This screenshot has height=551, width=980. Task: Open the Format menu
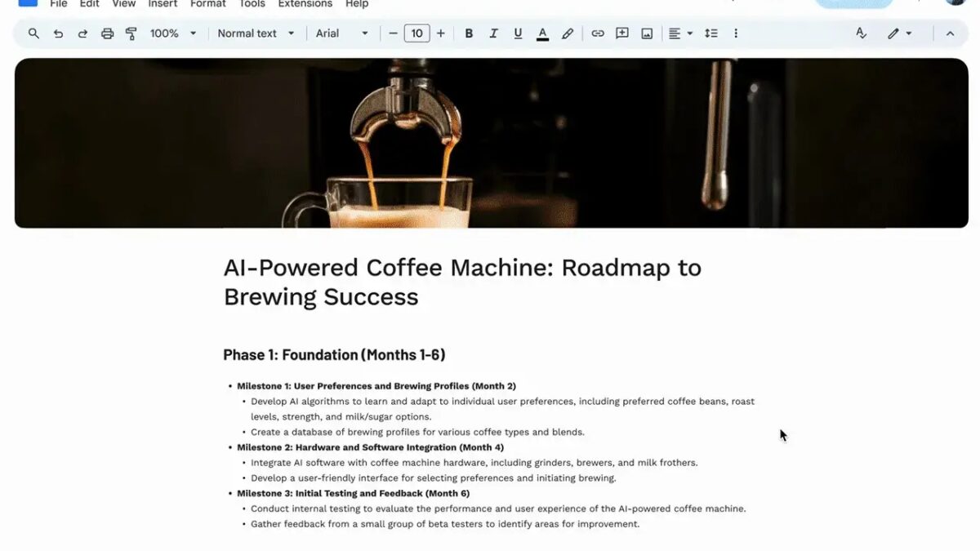pos(208,4)
